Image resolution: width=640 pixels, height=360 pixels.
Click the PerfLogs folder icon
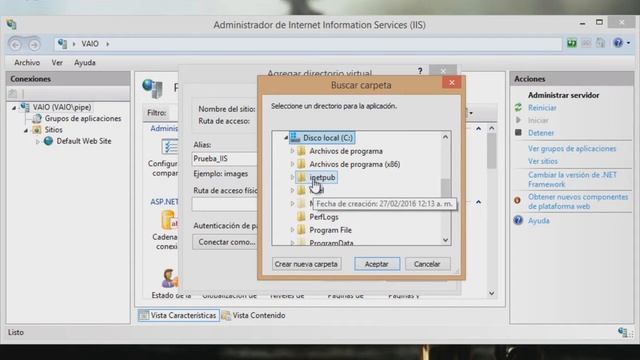click(301, 217)
